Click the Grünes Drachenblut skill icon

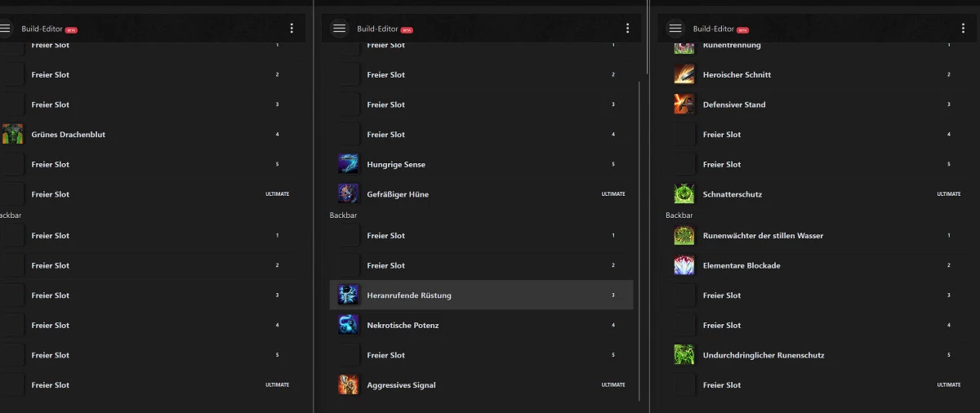click(x=12, y=135)
